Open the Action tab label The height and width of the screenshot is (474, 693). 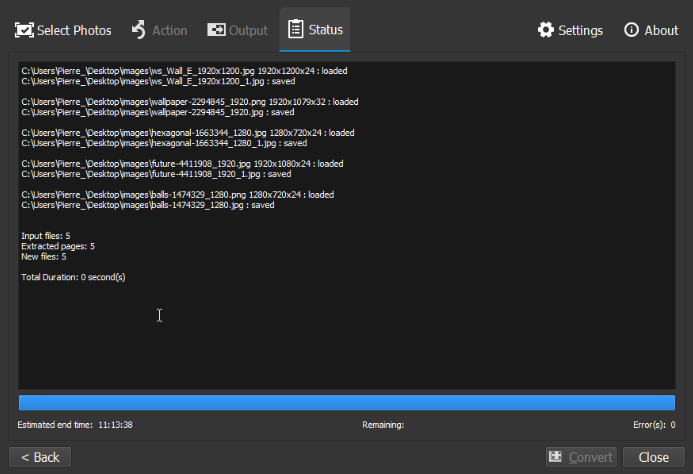[169, 30]
